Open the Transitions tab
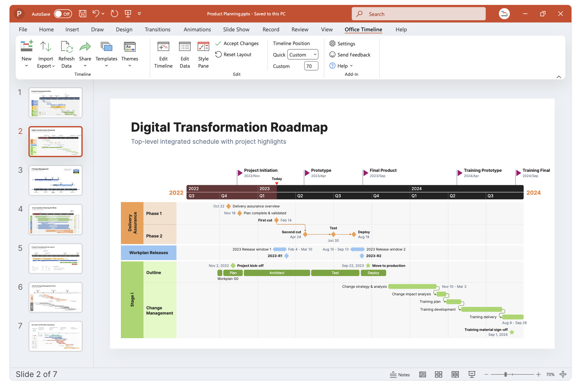Viewport: 583px width, 392px height. pos(158,29)
